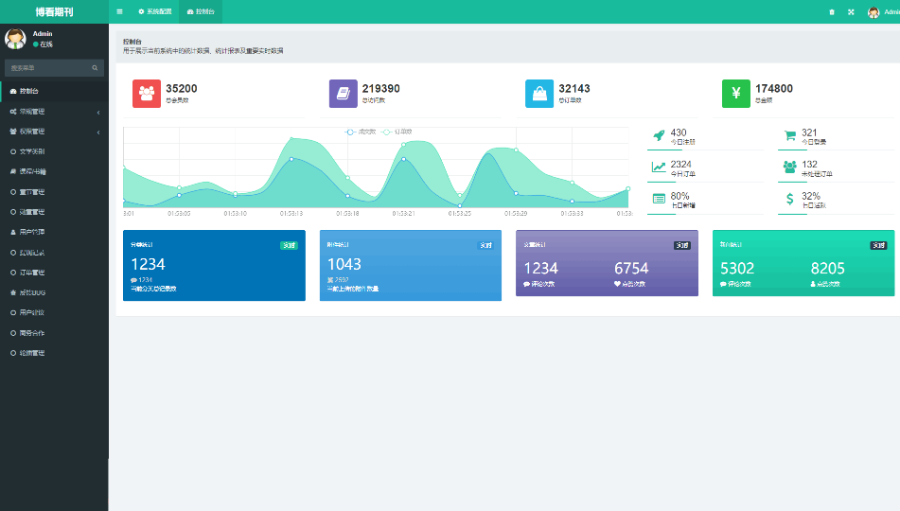Click the rocket icon beside 430
The width and height of the screenshot is (900, 511).
point(658,136)
